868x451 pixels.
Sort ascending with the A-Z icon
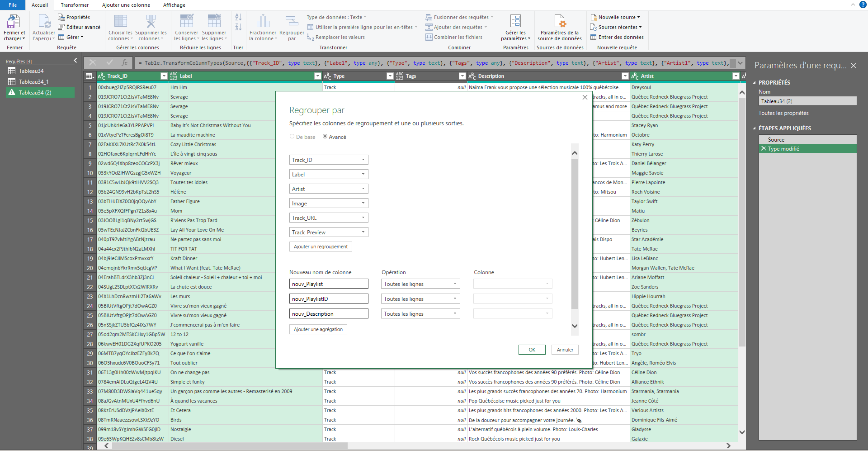238,17
